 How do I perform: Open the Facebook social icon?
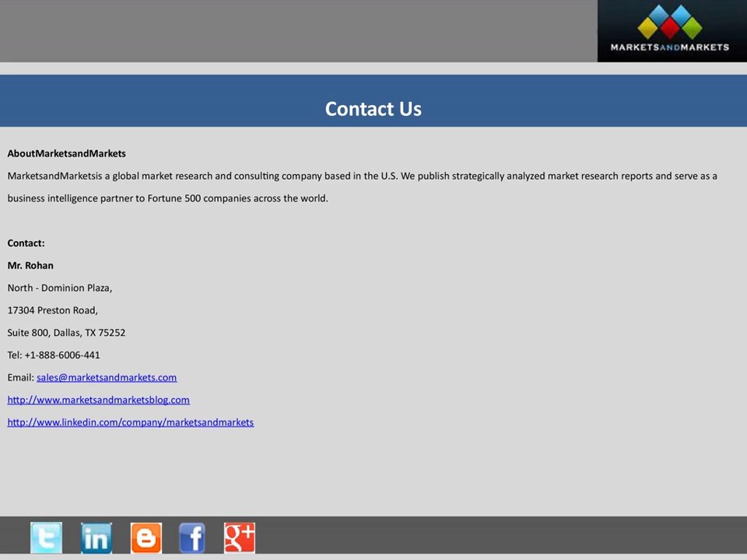pos(192,537)
